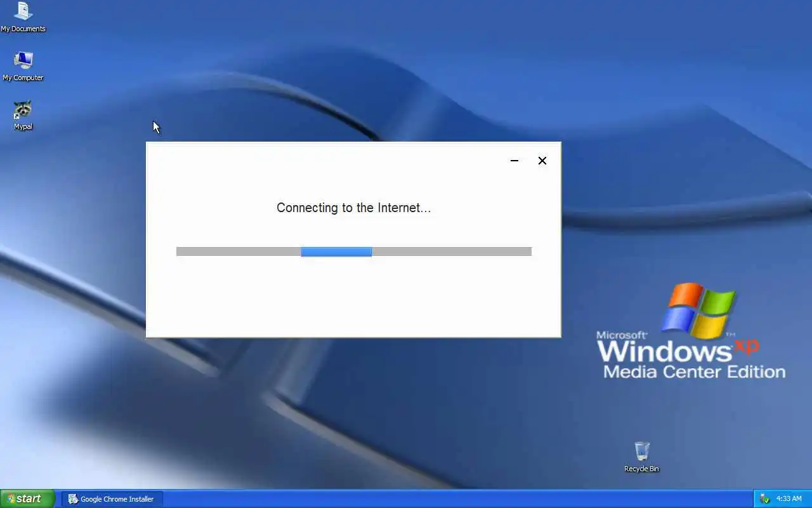
Task: Click the system tray security shield icon
Action: (764, 499)
